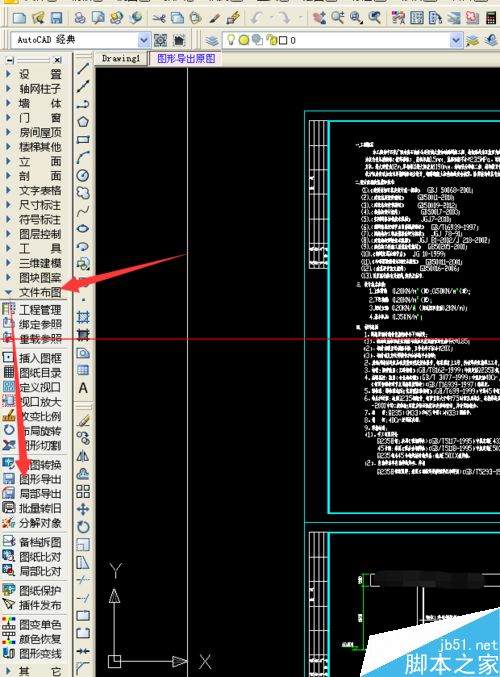Select the Ellipse draw tool

(x=83, y=229)
